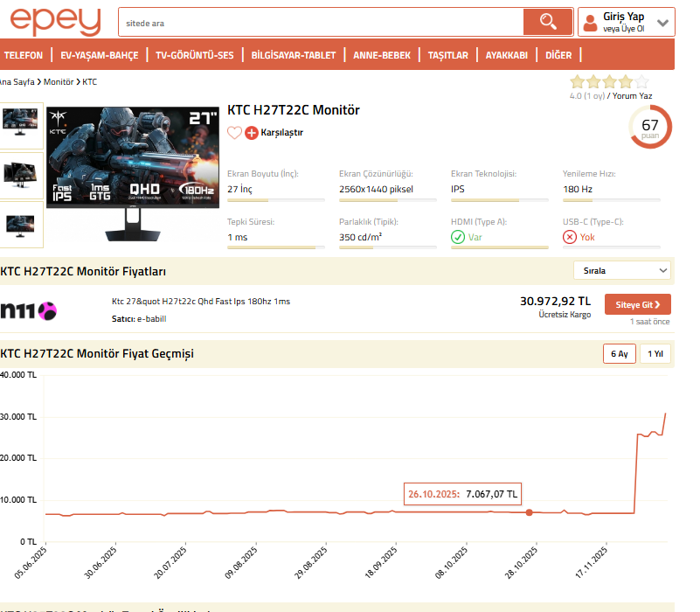Open the AYAKKABI menu
The image size is (700, 612).
tap(506, 55)
